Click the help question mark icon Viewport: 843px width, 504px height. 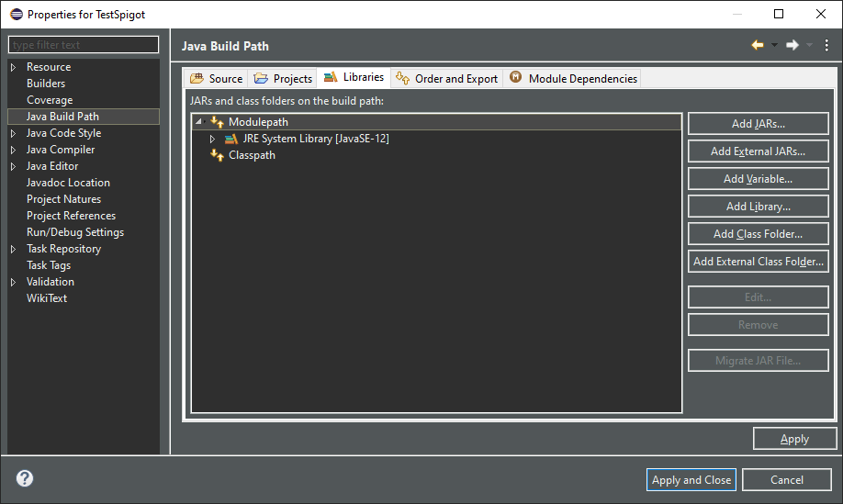[25, 478]
